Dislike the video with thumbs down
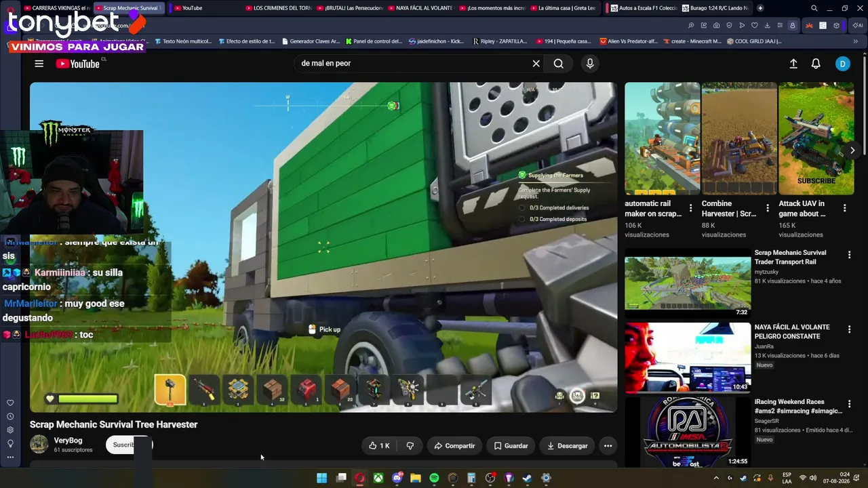The height and width of the screenshot is (488, 868). [410, 446]
